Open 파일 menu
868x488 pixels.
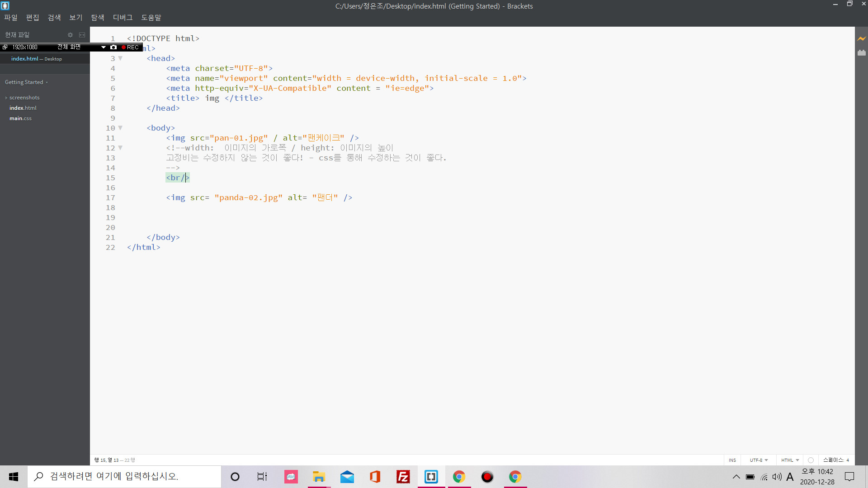11,17
